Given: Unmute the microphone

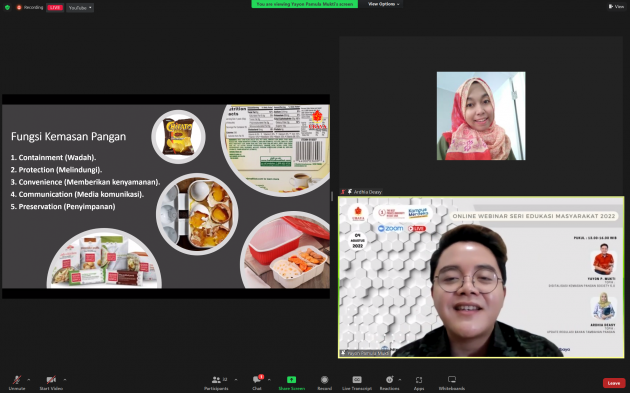Looking at the screenshot, I should point(17,382).
